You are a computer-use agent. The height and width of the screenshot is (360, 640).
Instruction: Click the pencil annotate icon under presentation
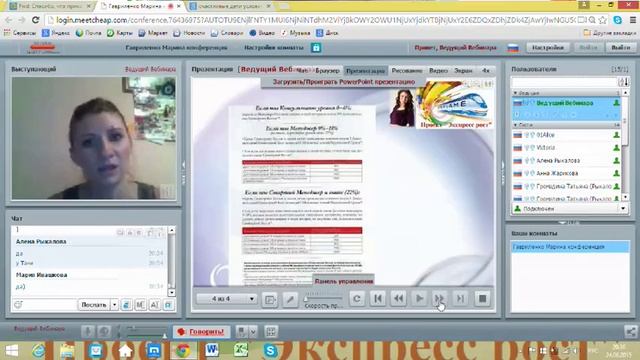290,299
